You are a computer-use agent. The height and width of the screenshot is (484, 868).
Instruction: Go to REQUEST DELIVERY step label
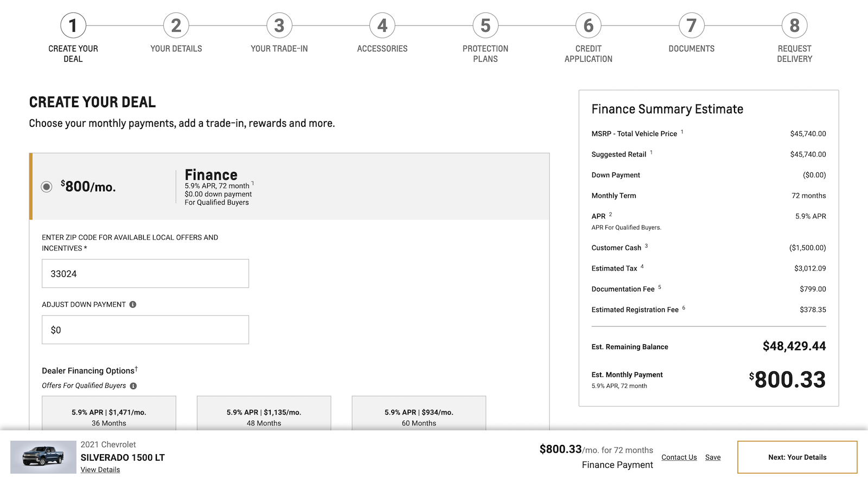coord(795,54)
